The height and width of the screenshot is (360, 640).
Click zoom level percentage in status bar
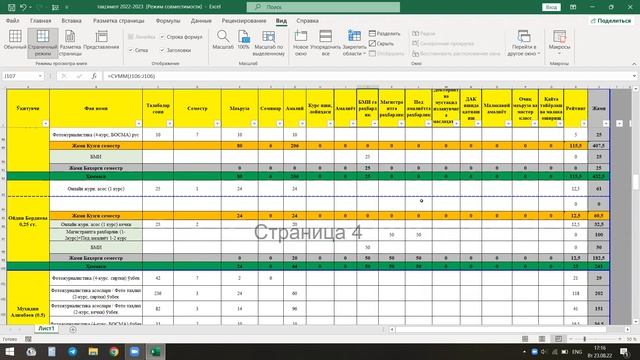click(x=631, y=339)
